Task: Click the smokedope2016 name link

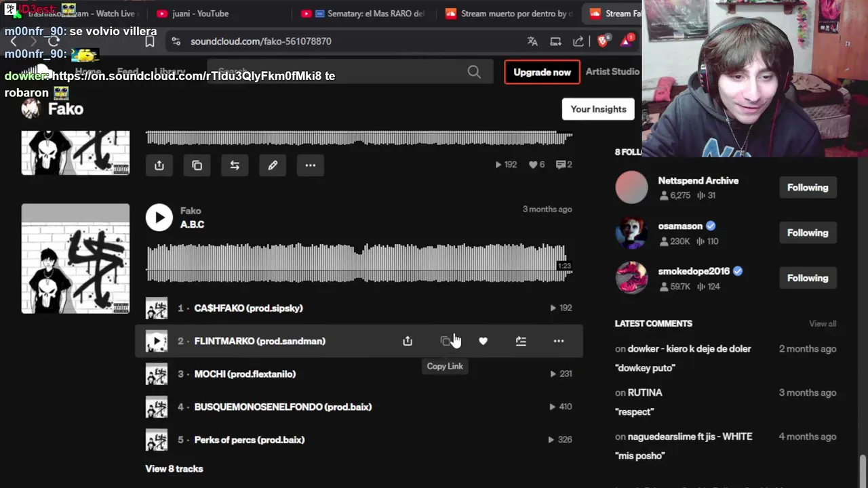Action: pos(694,271)
